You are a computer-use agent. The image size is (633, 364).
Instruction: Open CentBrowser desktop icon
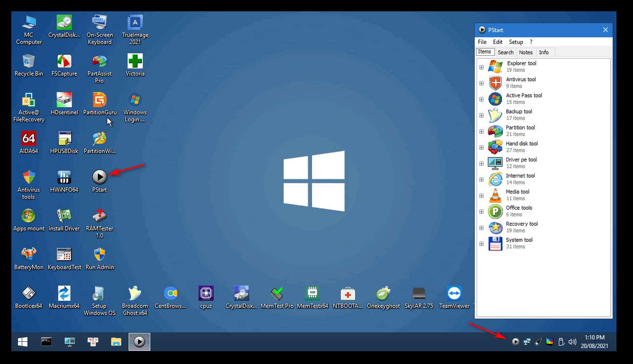click(x=171, y=297)
